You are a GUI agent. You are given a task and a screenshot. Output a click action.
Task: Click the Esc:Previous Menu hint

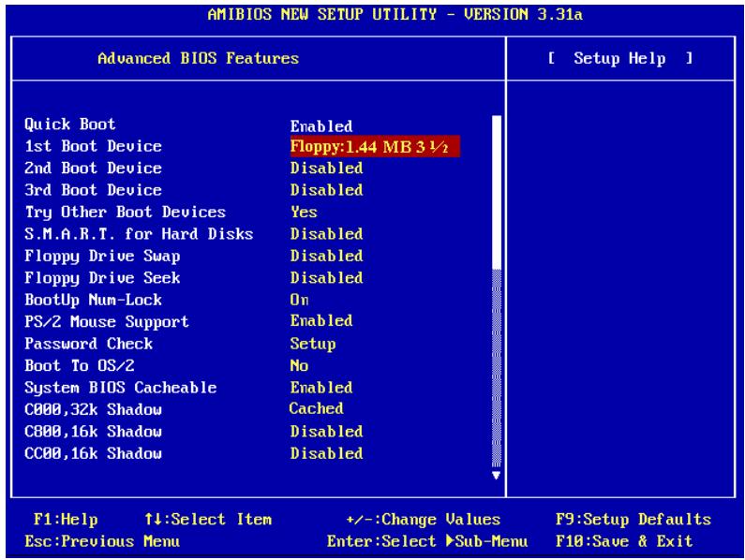click(x=102, y=541)
